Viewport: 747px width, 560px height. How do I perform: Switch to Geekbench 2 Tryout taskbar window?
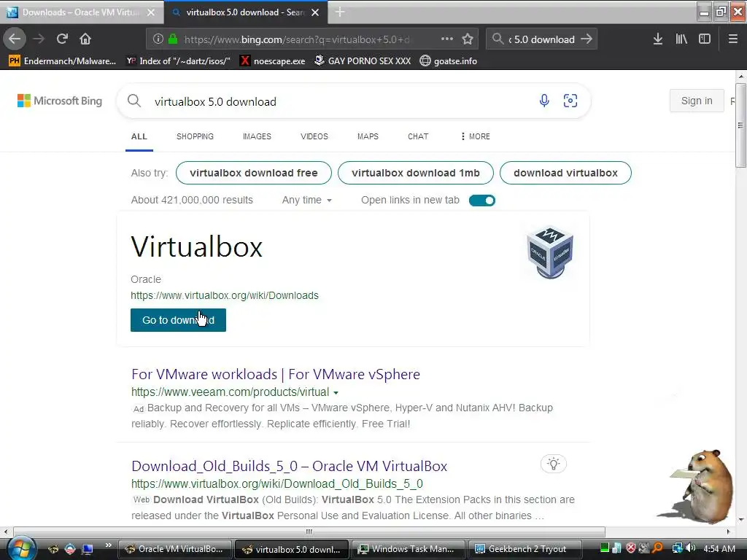tap(525, 549)
